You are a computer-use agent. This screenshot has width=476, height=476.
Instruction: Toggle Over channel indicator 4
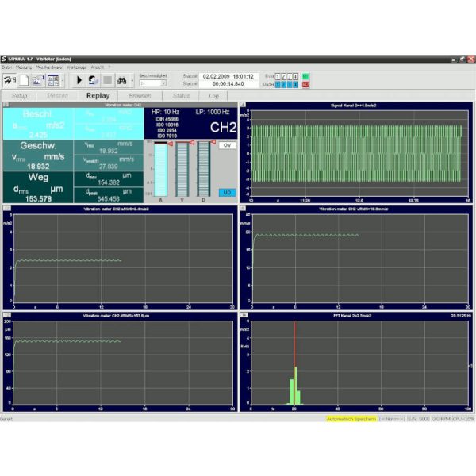coord(295,76)
